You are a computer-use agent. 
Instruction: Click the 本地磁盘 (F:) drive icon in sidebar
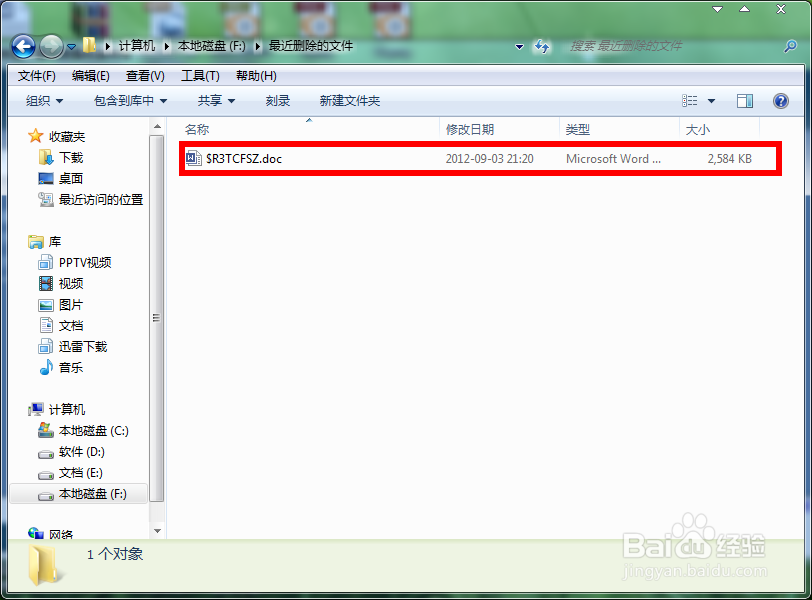(46, 496)
